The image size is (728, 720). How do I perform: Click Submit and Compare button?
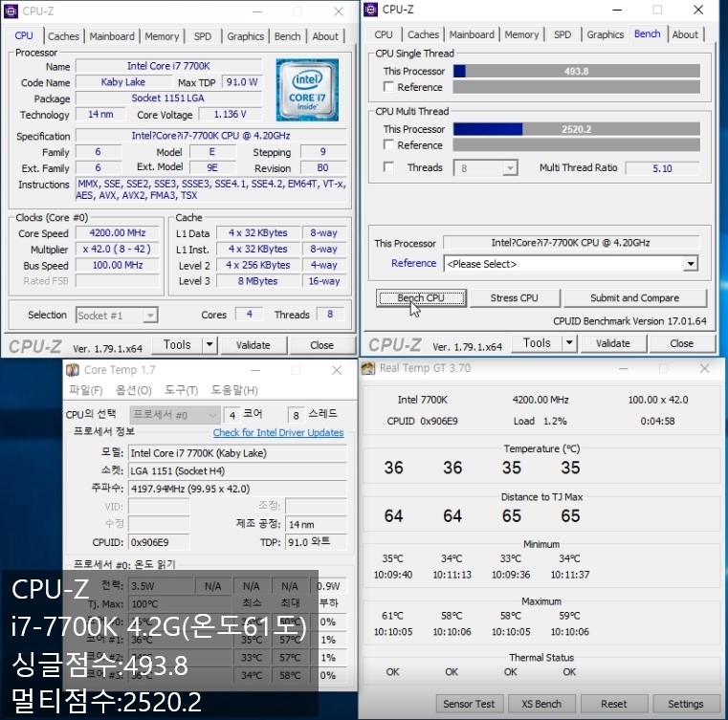(x=634, y=297)
